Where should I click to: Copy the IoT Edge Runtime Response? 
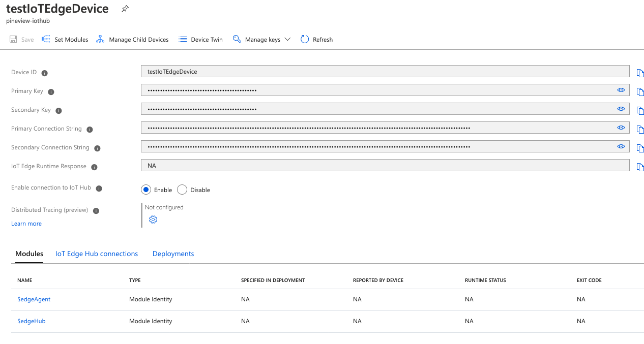pos(640,167)
